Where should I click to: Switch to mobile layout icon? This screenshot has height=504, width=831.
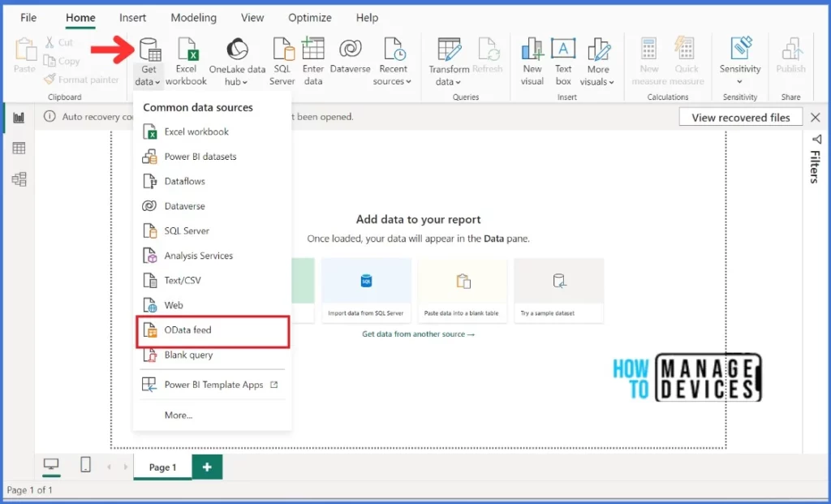[85, 465]
